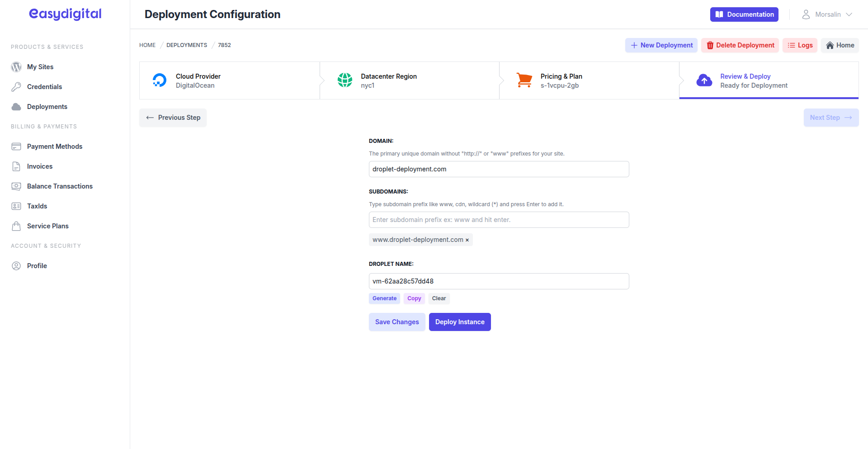Viewport: 868px width, 449px height.
Task: Click the Delete Deployment button
Action: click(740, 45)
